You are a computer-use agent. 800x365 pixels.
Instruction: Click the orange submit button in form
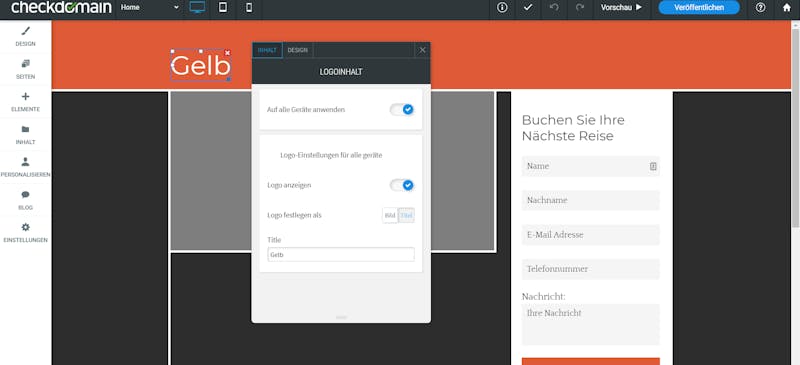(590, 361)
